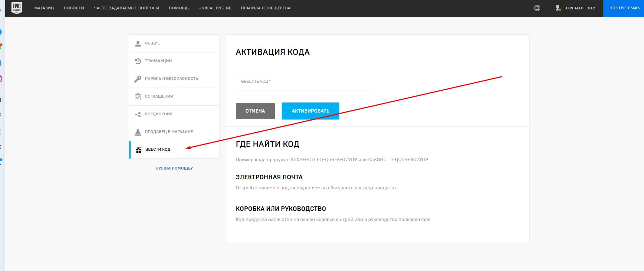Select the Общие sidebar tab
The width and height of the screenshot is (644, 271).
click(174, 43)
